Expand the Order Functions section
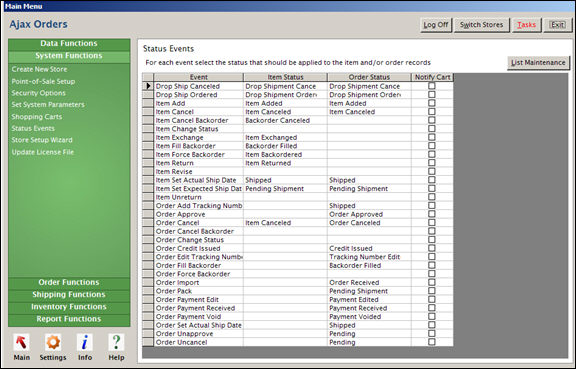Viewport: 576px width, 369px height. click(x=69, y=282)
